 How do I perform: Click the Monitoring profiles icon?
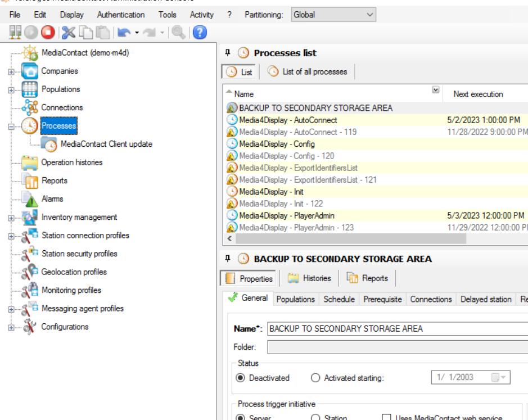[x=30, y=290]
